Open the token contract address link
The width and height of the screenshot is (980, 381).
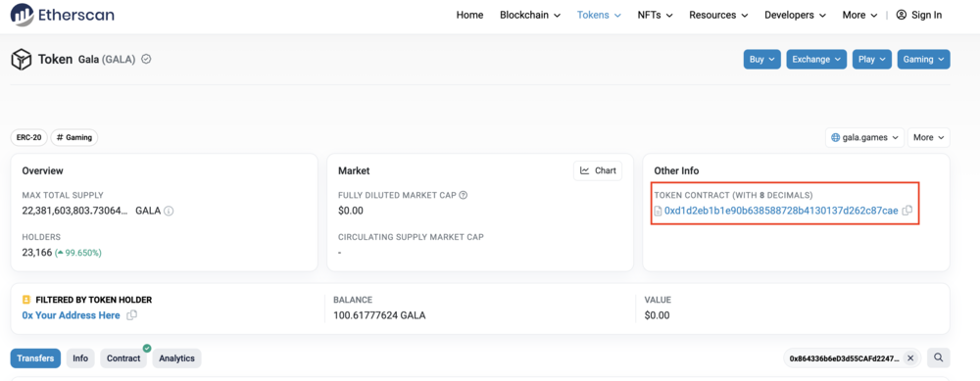coord(781,212)
